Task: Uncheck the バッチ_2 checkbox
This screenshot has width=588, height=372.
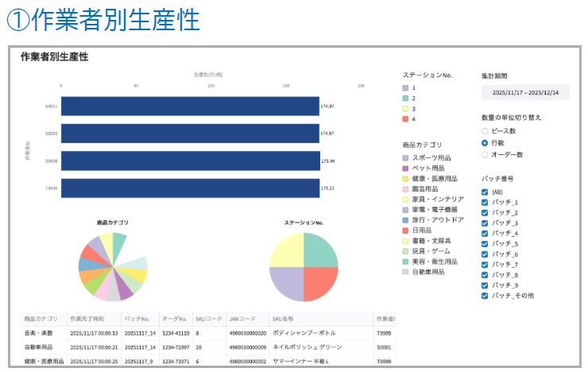Action: tap(485, 212)
